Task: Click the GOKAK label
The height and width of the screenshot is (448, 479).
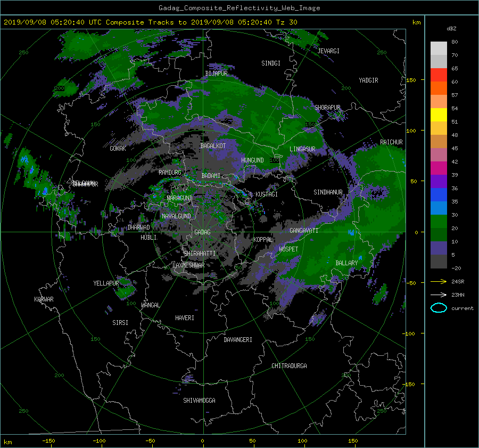Action: coord(118,149)
